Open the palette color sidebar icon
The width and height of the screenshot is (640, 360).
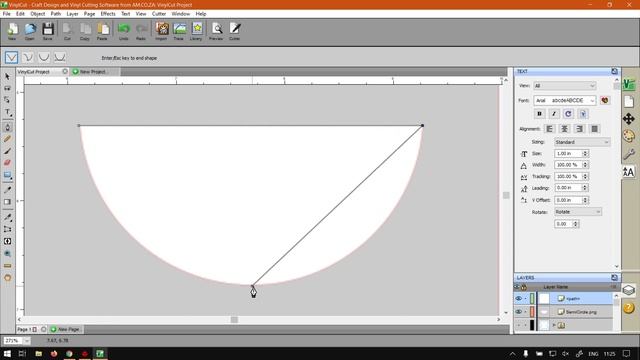629,136
